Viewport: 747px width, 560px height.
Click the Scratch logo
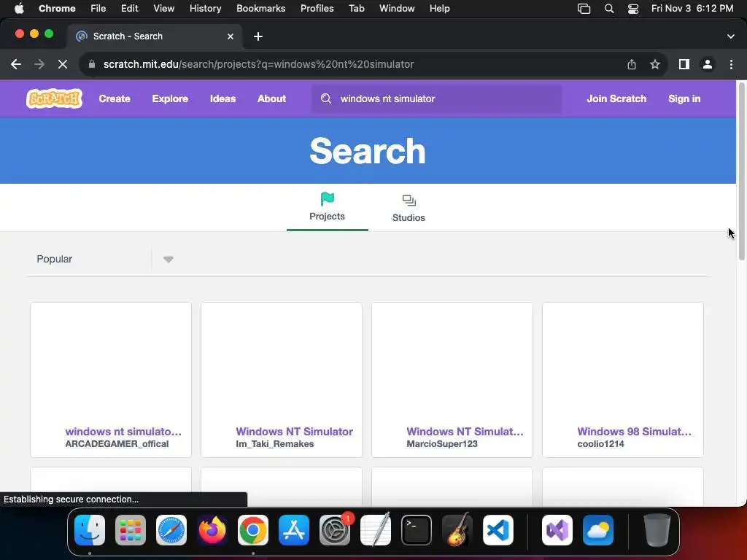[54, 98]
